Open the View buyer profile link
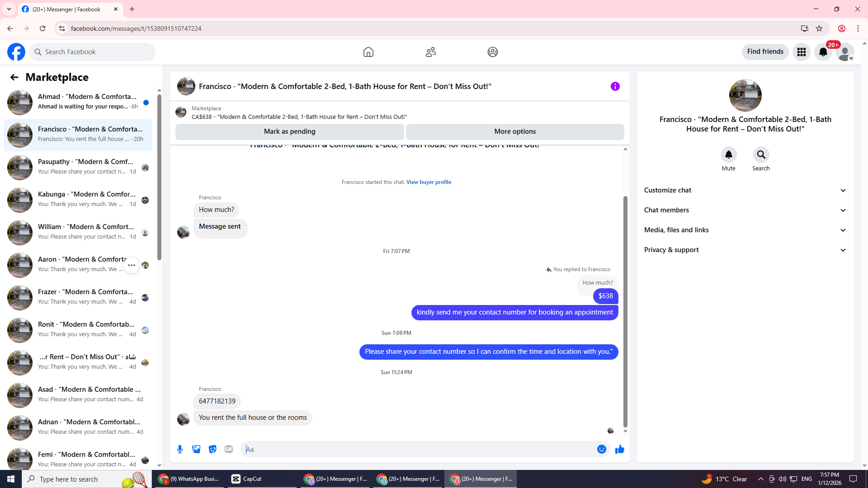This screenshot has height=488, width=868. [x=429, y=182]
